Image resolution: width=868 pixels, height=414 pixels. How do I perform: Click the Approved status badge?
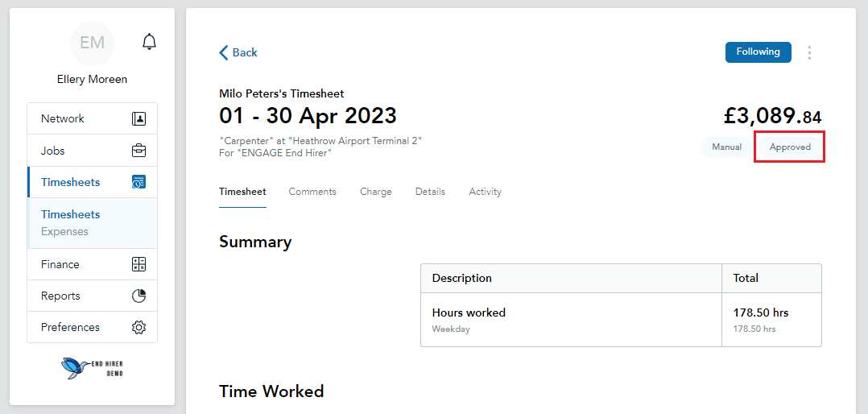[x=790, y=147]
